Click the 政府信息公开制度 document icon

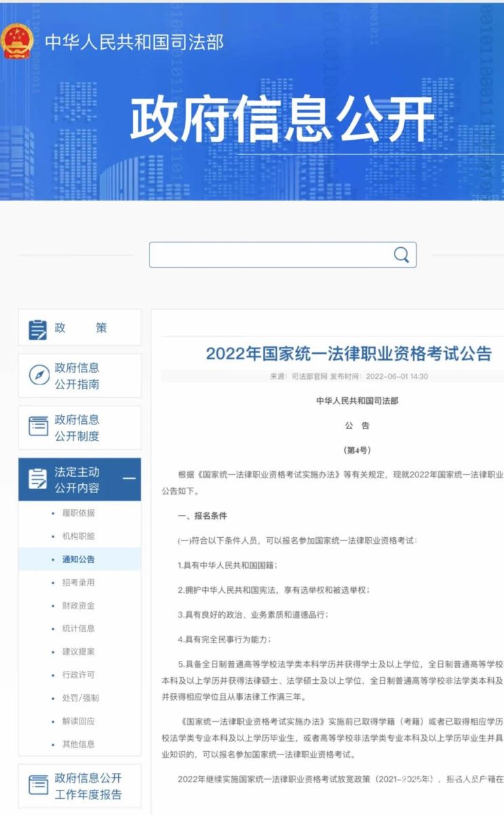38,427
